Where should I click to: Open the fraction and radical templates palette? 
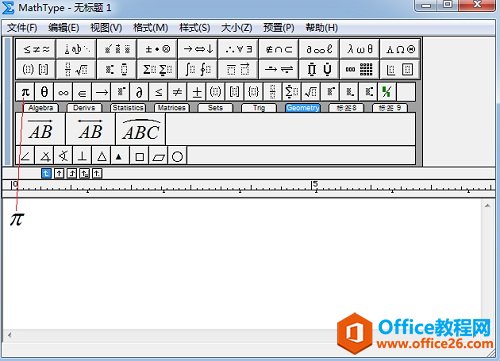[x=77, y=69]
